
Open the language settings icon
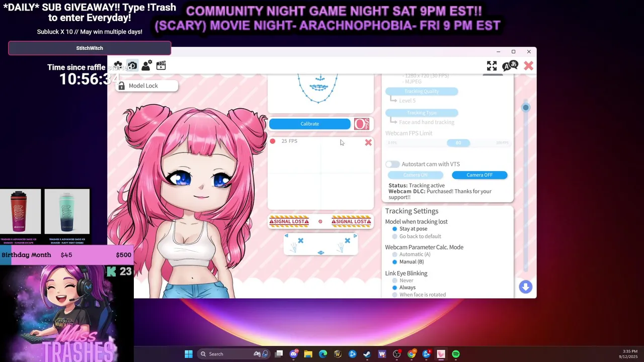(x=510, y=66)
